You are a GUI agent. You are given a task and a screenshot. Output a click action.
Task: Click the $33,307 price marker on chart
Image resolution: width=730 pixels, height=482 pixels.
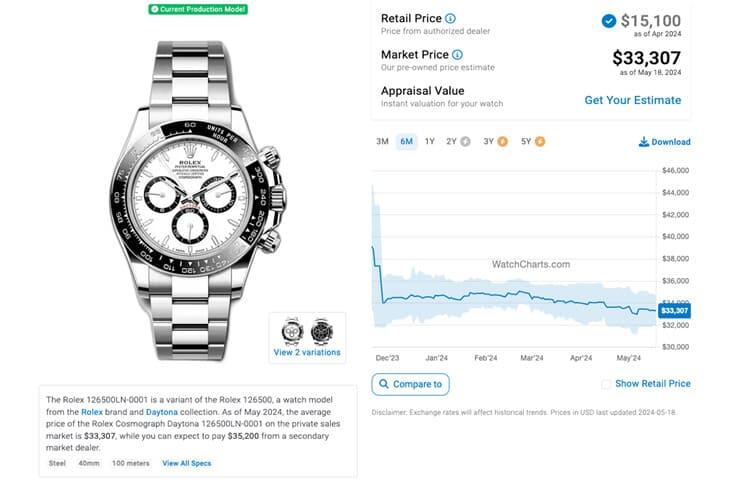(x=675, y=310)
